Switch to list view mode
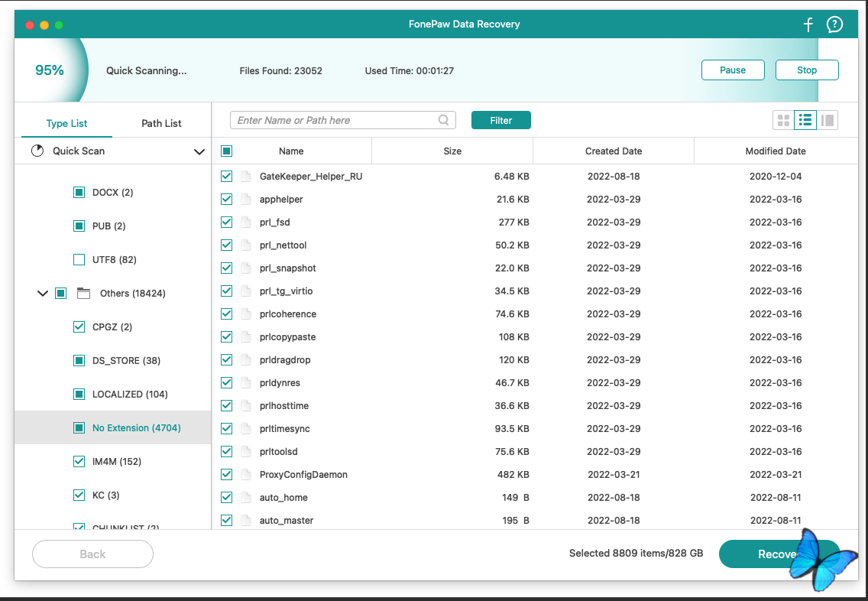This screenshot has height=601, width=868. [805, 120]
